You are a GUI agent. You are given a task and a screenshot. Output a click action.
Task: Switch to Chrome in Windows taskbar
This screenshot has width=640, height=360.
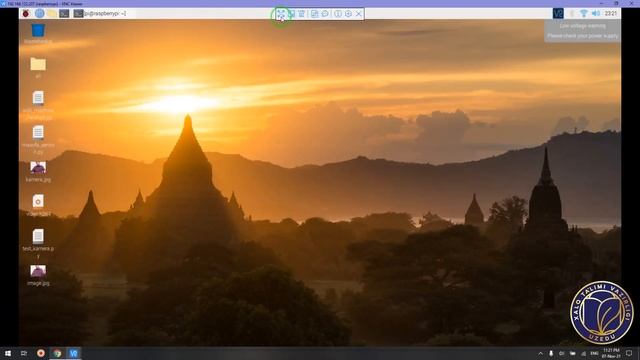tap(57, 353)
